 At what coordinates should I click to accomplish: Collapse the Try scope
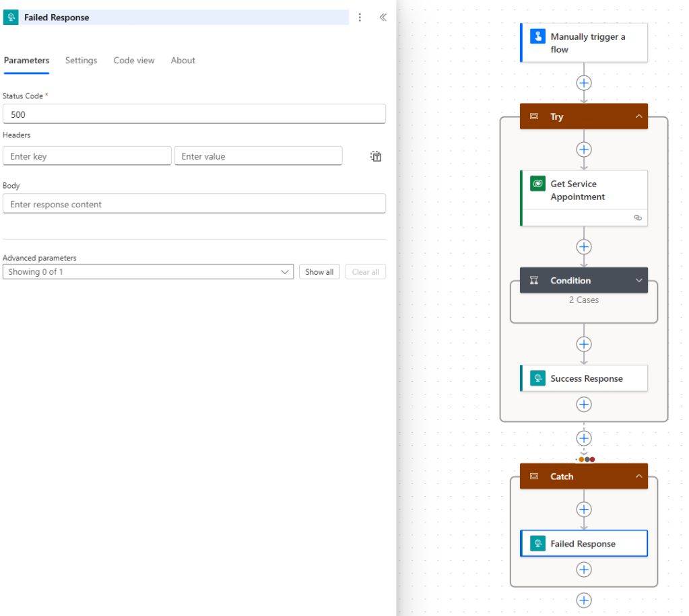click(638, 116)
